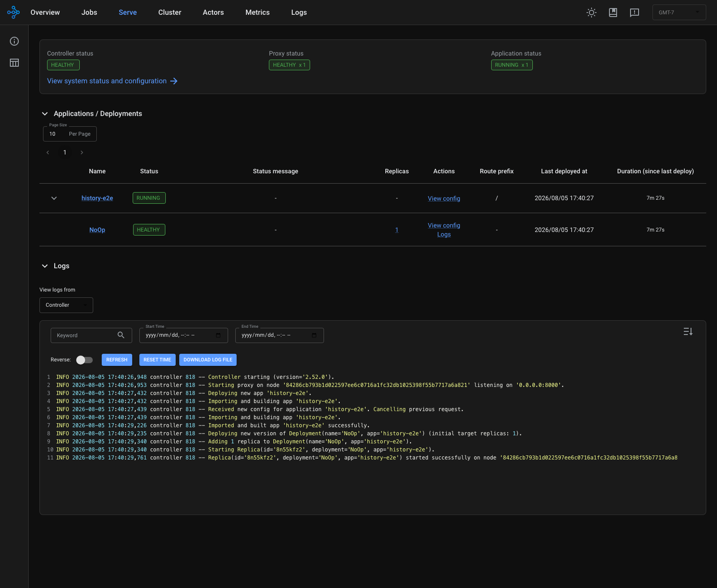This screenshot has height=588, width=717.
Task: Open Logs link in NoOp row
Action: click(x=444, y=234)
